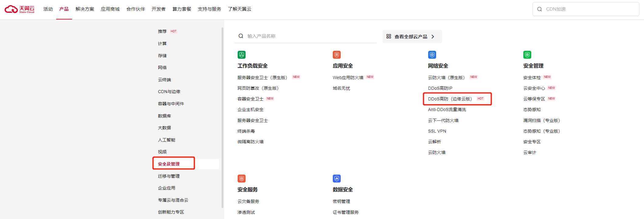Open 漏洞扫描（专业版） product link

click(542, 120)
